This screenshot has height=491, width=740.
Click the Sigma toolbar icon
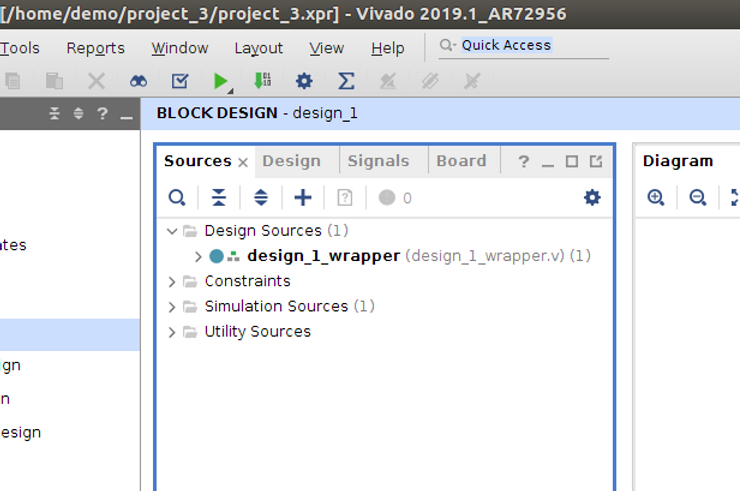[x=346, y=81]
